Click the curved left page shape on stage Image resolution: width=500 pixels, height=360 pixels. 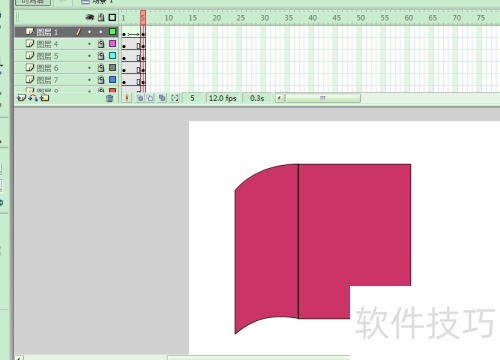click(266, 248)
